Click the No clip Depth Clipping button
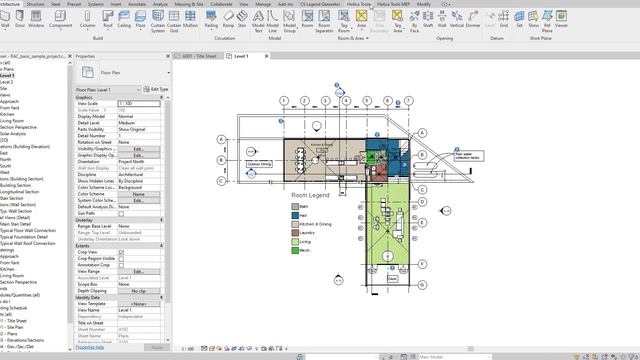 (x=139, y=291)
